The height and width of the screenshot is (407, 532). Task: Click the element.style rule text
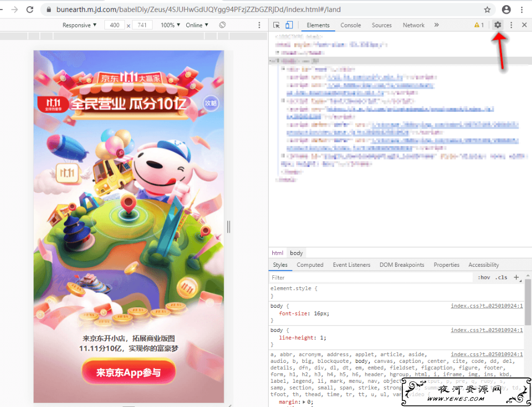[294, 288]
